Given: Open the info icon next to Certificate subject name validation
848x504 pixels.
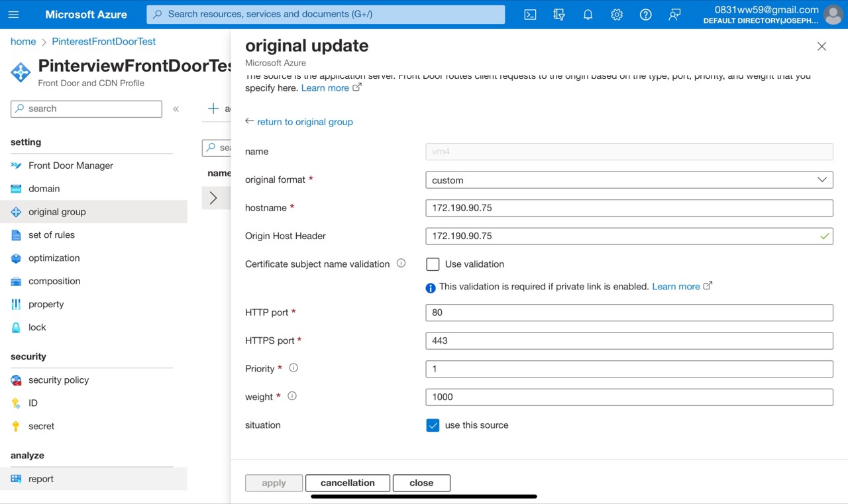Looking at the screenshot, I should click(401, 263).
